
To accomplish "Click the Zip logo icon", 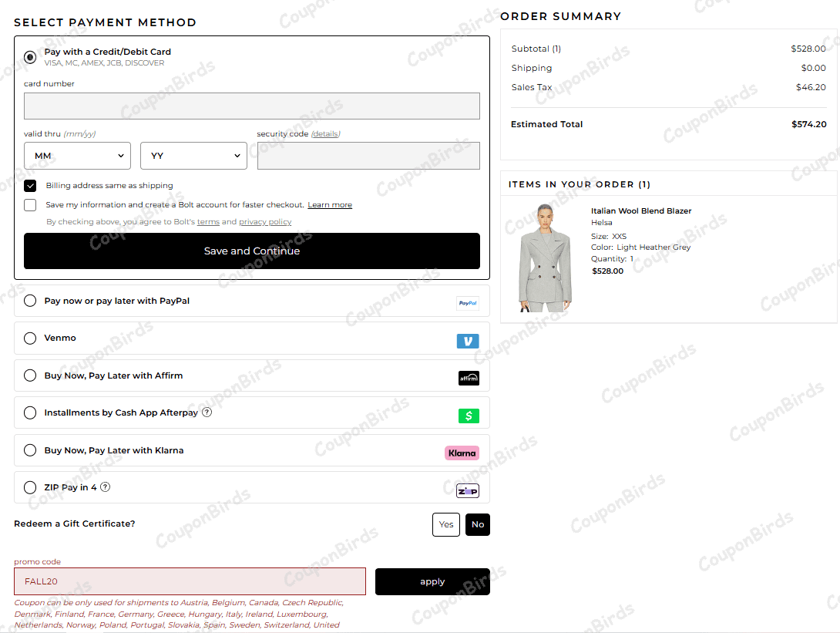I will click(x=468, y=491).
